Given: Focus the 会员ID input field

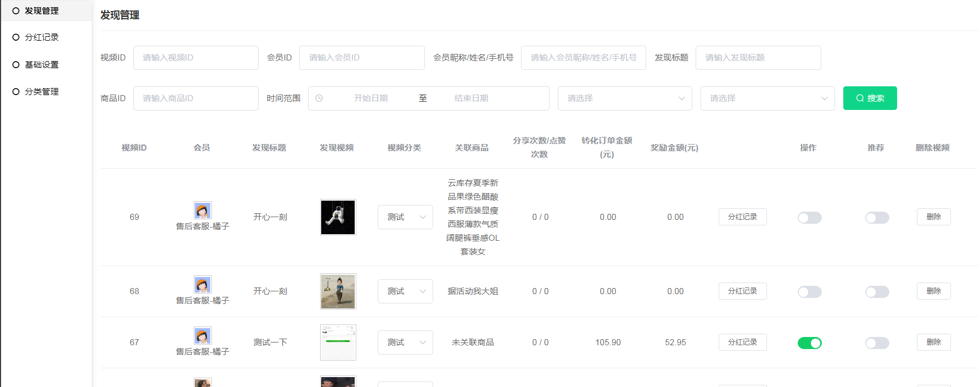Looking at the screenshot, I should [362, 58].
